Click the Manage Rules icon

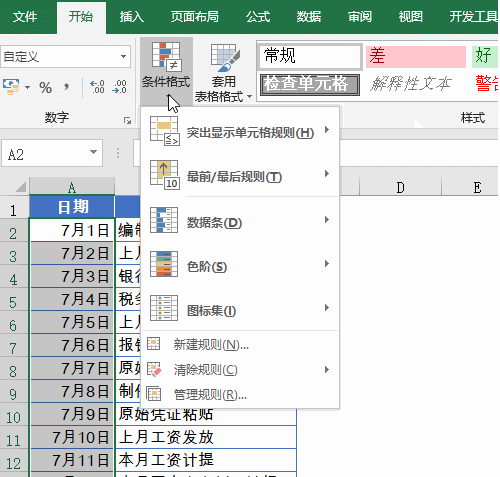154,394
